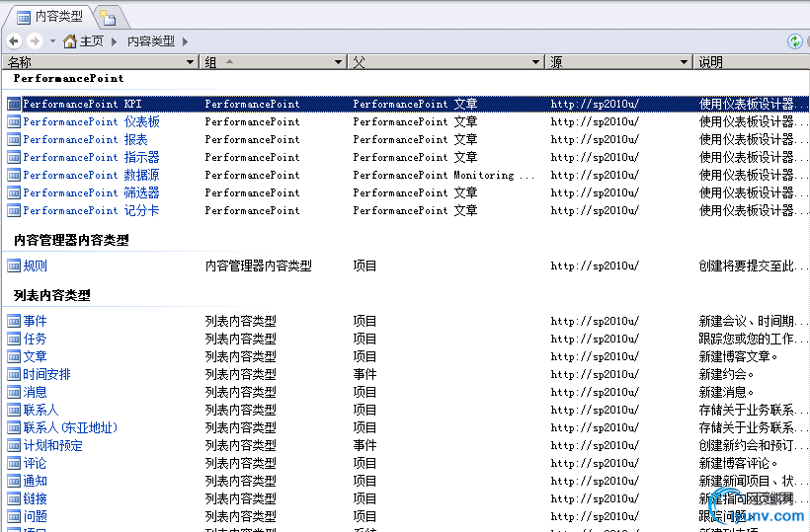Select the 列表内容类型 group header
810x532 pixels.
(x=52, y=295)
